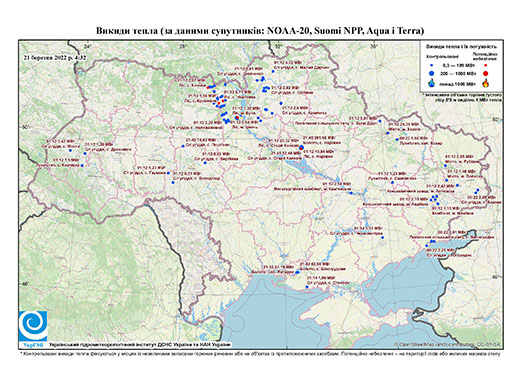Select the large red circle legend symbol
This screenshot has height=368, width=520.
486,73
